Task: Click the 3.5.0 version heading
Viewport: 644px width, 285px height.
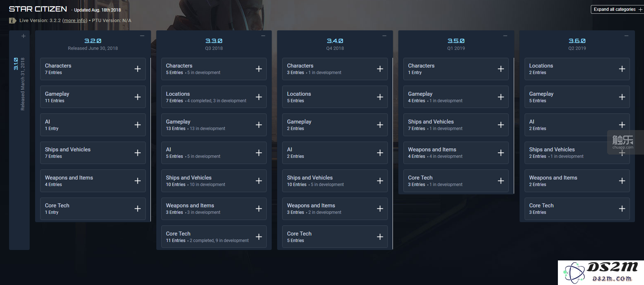Action: point(456,41)
